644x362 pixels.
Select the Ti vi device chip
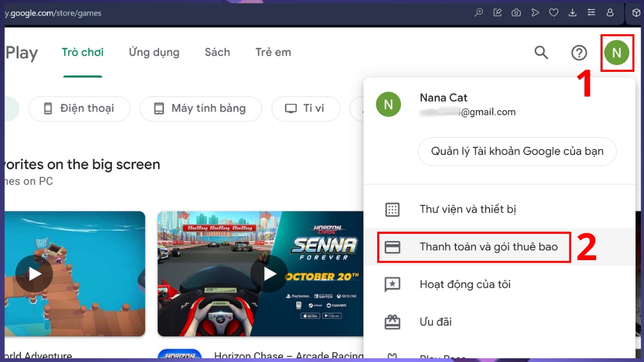coord(306,109)
